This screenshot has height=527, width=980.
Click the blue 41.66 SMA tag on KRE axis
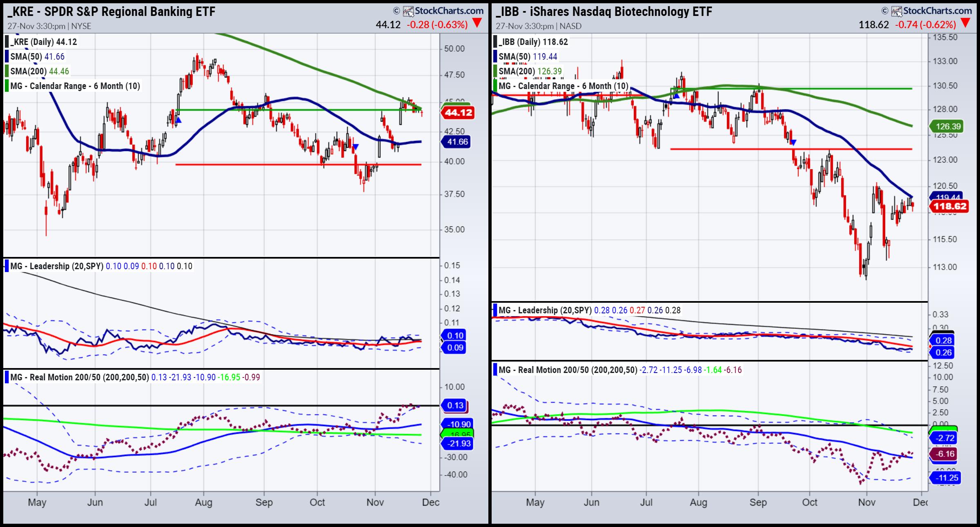(x=457, y=142)
